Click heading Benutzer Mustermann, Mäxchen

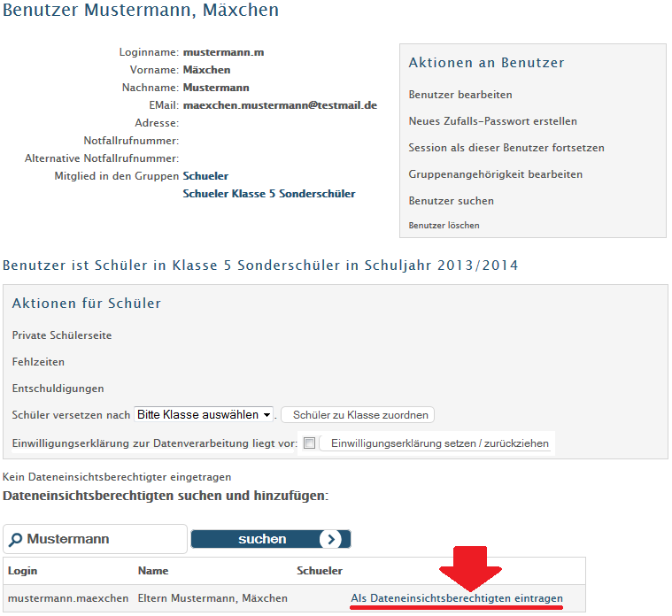coord(141,10)
